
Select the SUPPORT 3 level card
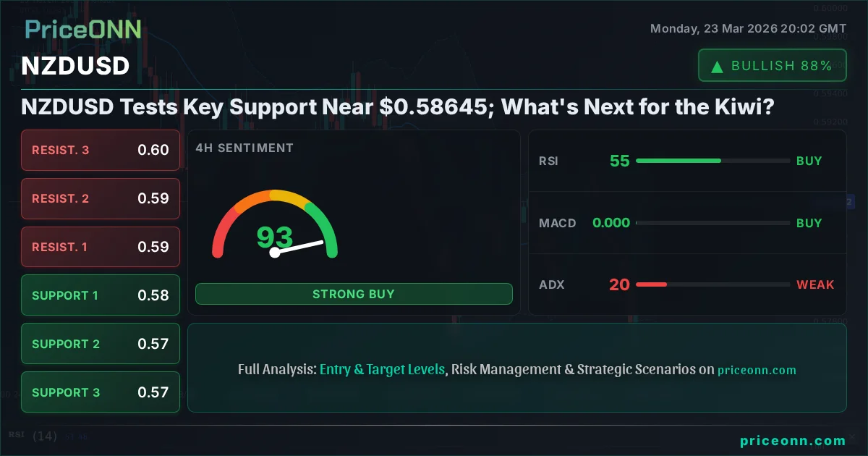tap(101, 392)
